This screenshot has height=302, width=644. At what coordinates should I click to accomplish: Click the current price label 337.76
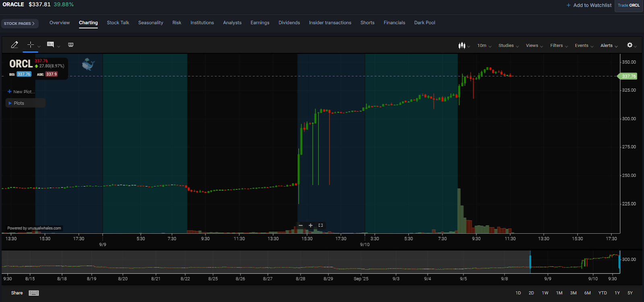click(627, 76)
